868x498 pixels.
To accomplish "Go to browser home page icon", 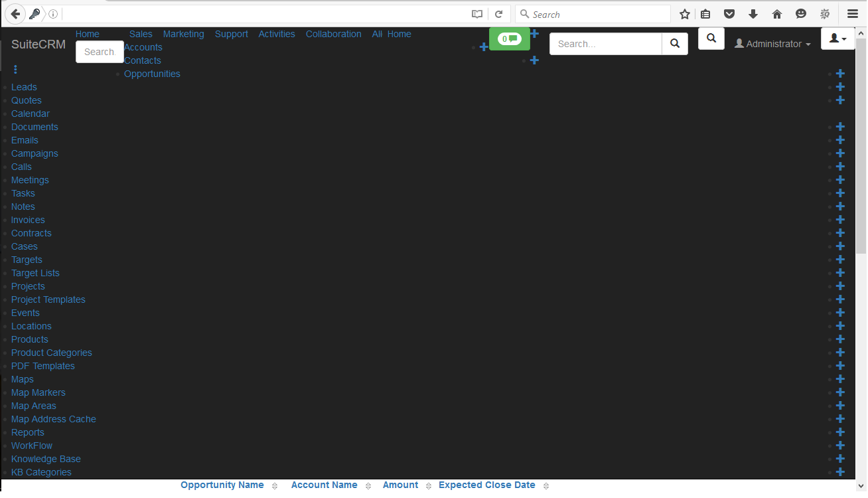I will pos(777,14).
